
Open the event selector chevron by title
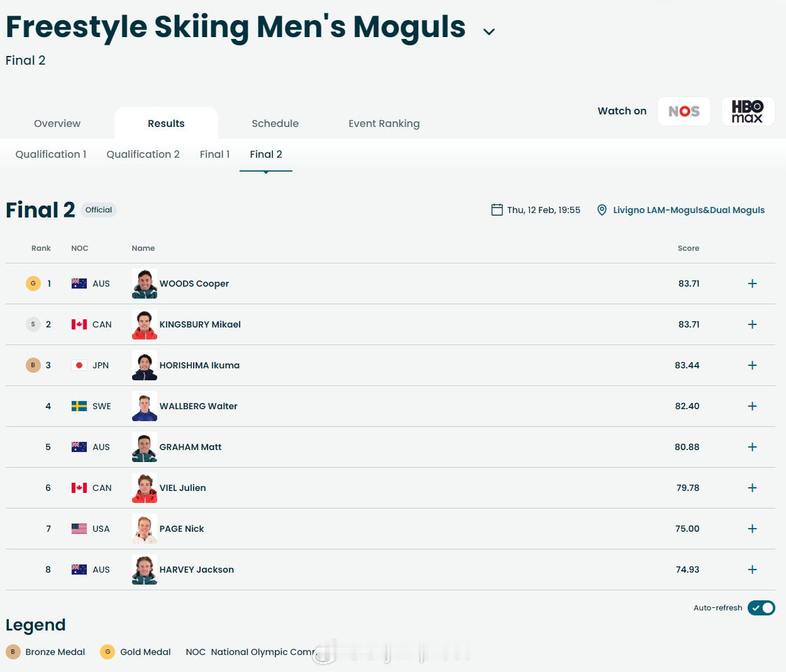tap(489, 31)
